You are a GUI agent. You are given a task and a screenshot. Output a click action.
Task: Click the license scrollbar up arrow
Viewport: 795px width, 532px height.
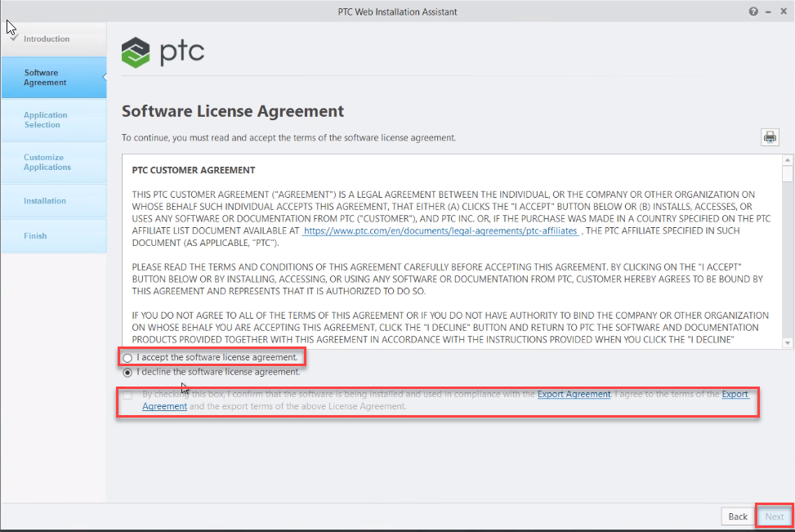point(788,160)
